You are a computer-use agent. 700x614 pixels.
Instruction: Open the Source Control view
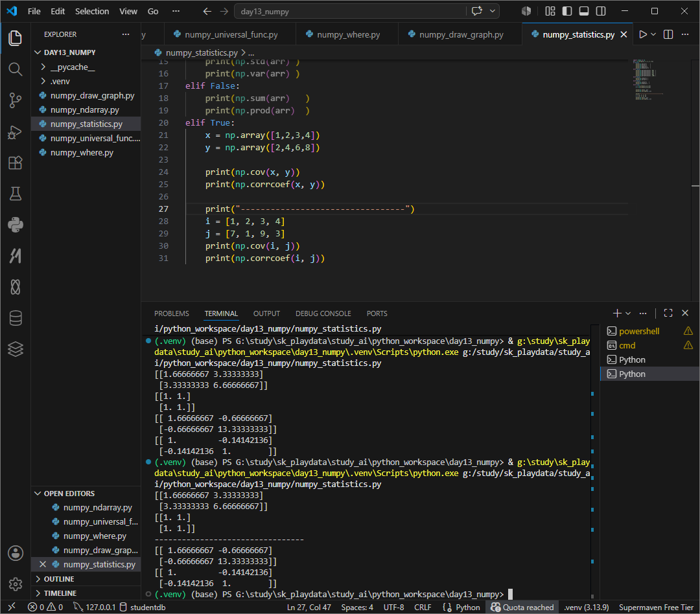tap(15, 100)
